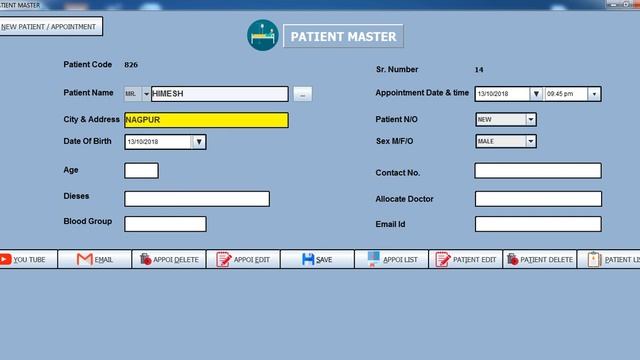Open appointment date calendar dropdown
This screenshot has width=640, height=360.
(536, 94)
